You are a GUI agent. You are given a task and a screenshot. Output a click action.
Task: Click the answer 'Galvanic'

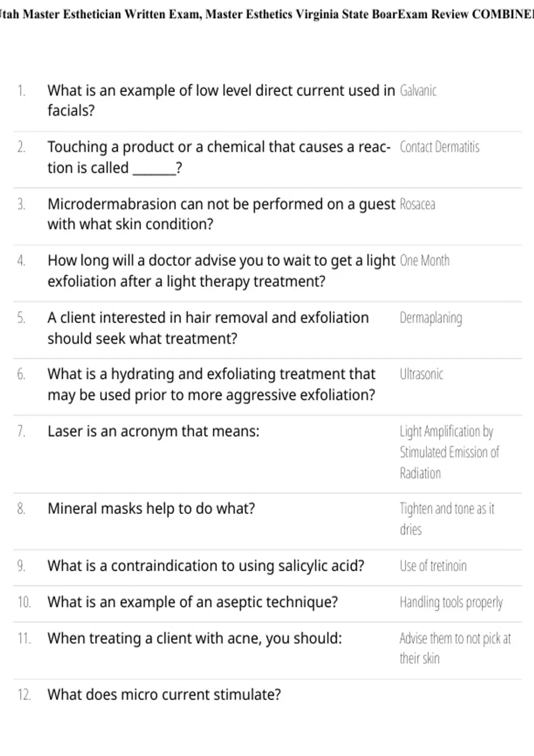[x=418, y=91]
